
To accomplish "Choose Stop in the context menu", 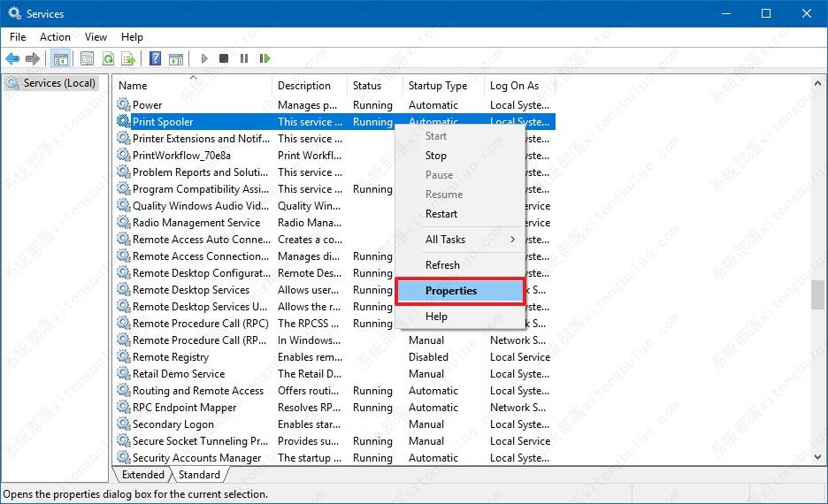I will click(436, 156).
